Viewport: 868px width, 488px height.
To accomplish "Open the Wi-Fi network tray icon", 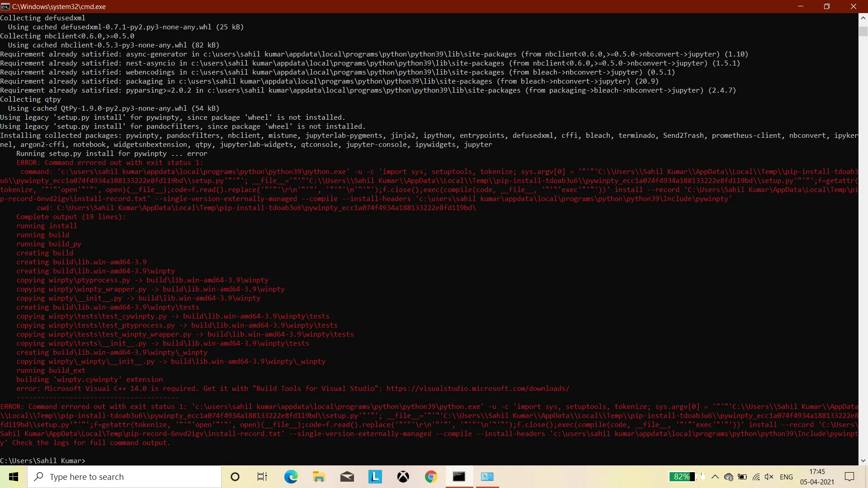I will tap(756, 477).
